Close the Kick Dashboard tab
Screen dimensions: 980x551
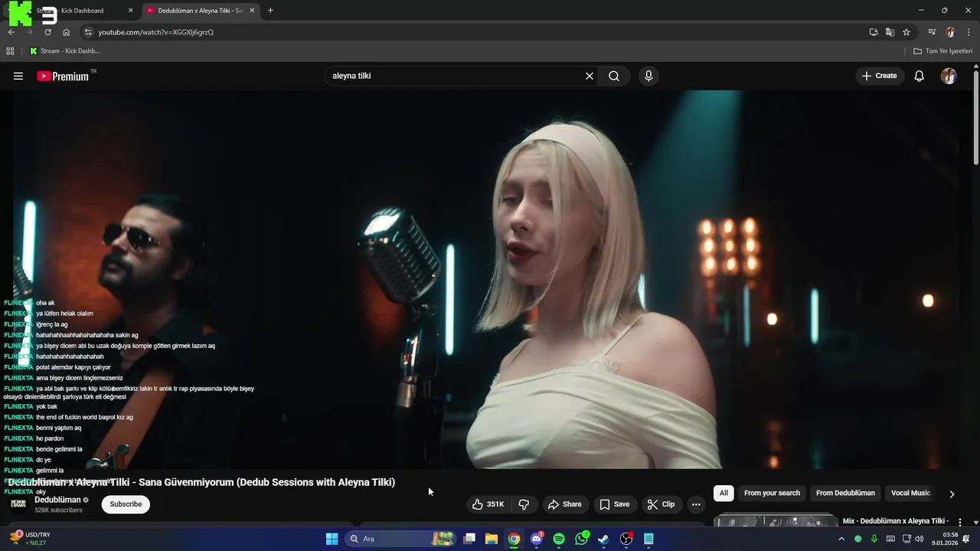(x=130, y=11)
